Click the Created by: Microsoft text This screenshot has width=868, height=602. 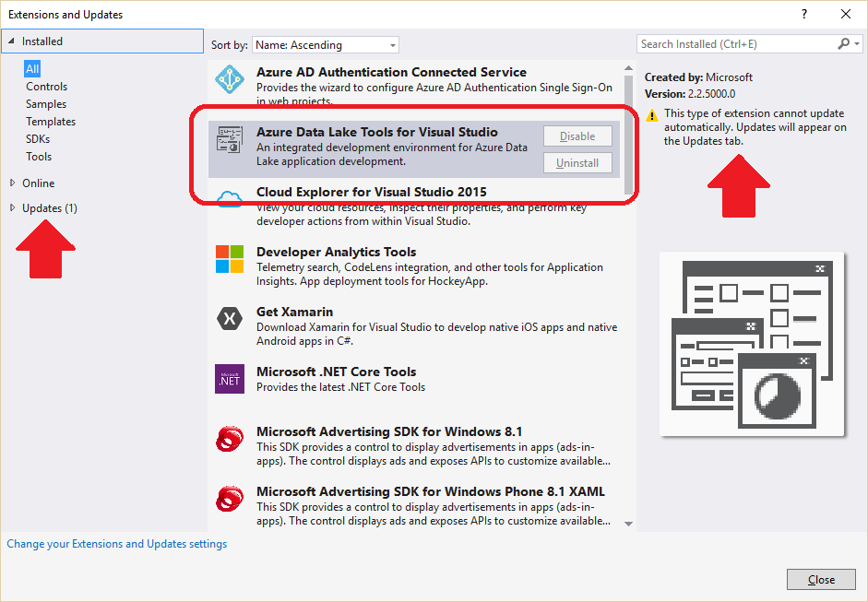(698, 77)
